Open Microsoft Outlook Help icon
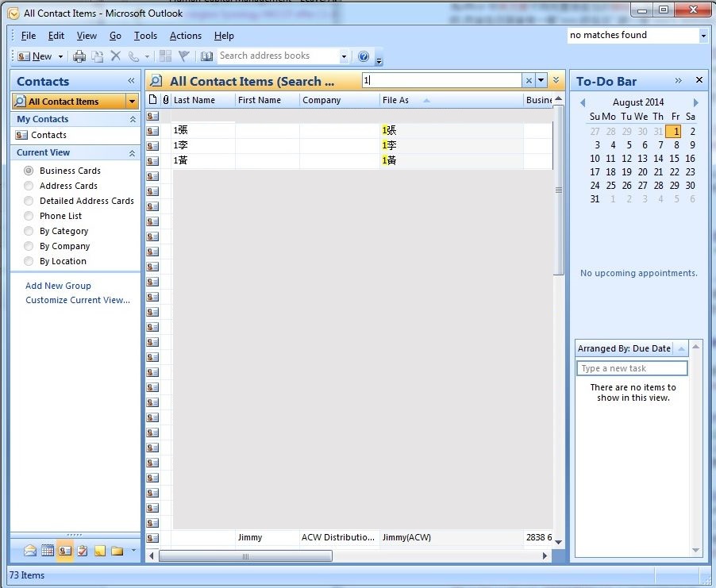Image resolution: width=716 pixels, height=588 pixels. click(x=364, y=56)
